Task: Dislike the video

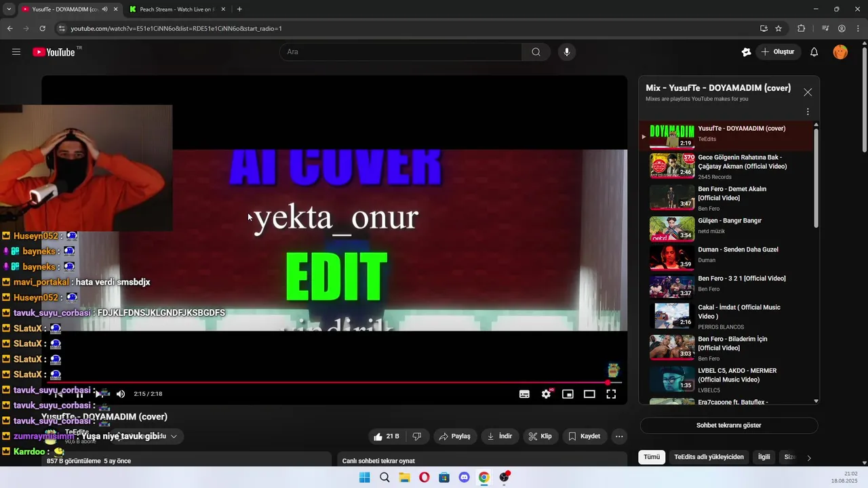Action: 417,436
